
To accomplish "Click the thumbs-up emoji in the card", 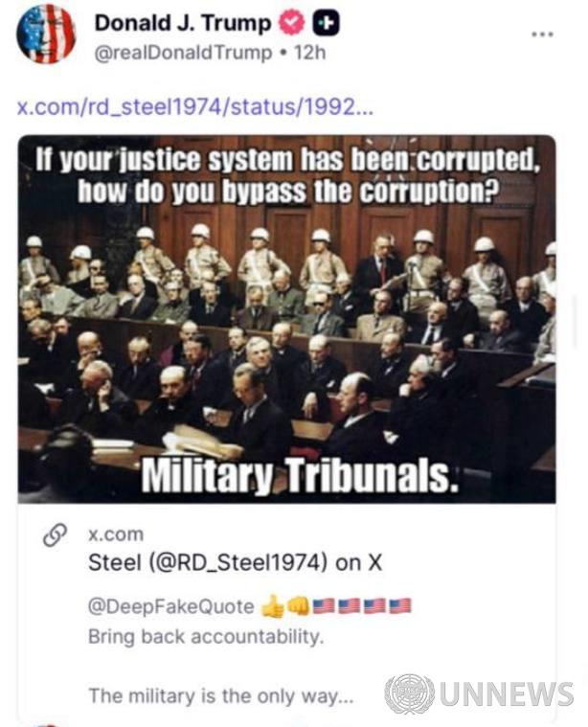I will point(272,606).
